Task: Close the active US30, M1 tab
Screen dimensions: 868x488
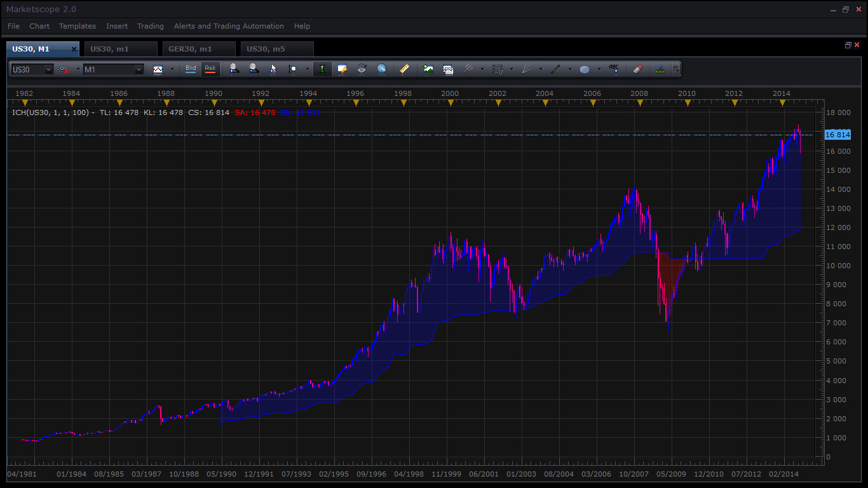Action: coord(74,49)
